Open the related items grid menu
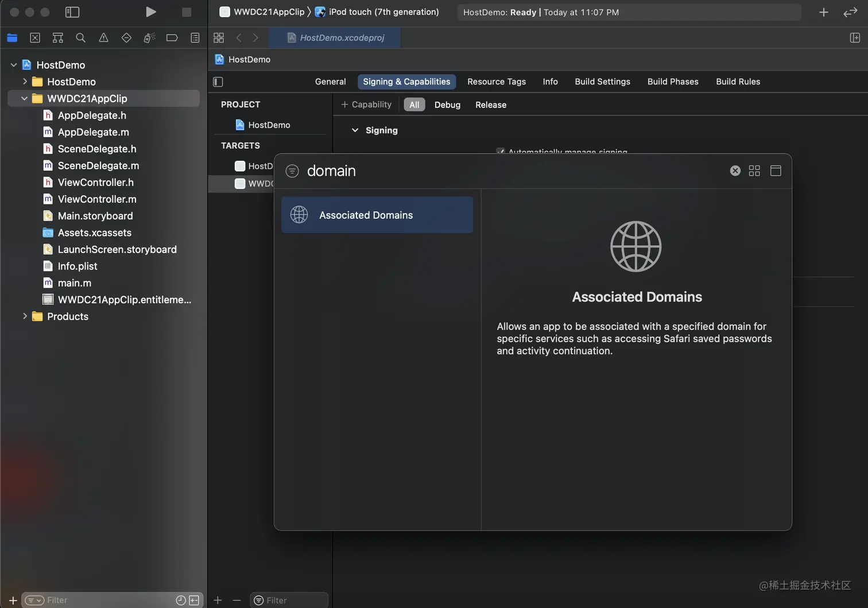 pyautogui.click(x=219, y=38)
